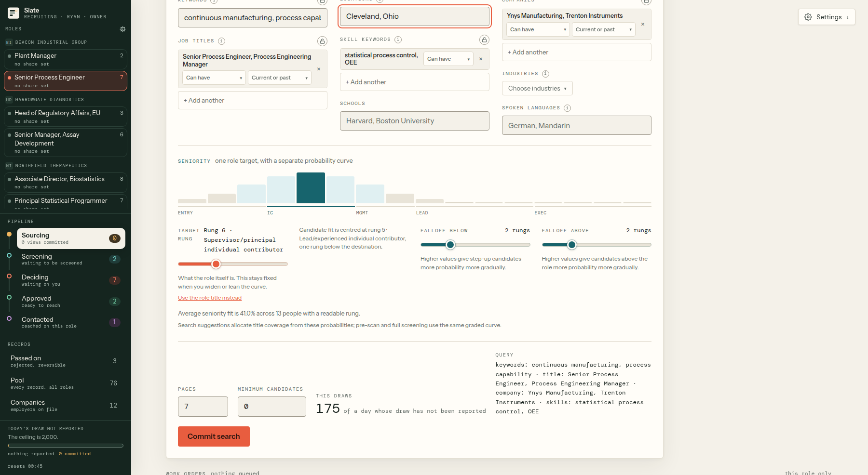Select the Sourcing pipeline stage
Image resolution: width=868 pixels, height=475 pixels.
[71, 238]
